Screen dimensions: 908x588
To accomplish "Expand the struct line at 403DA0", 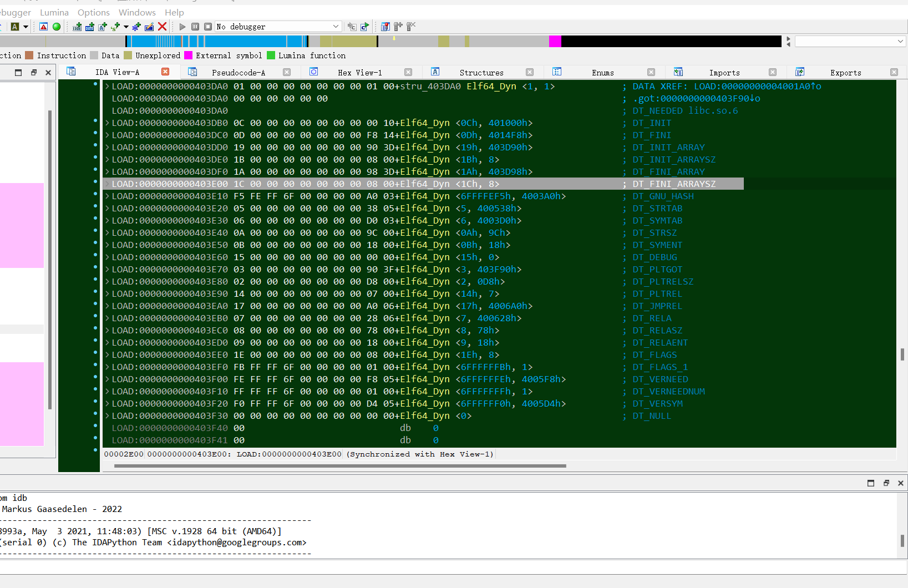I will pos(108,86).
